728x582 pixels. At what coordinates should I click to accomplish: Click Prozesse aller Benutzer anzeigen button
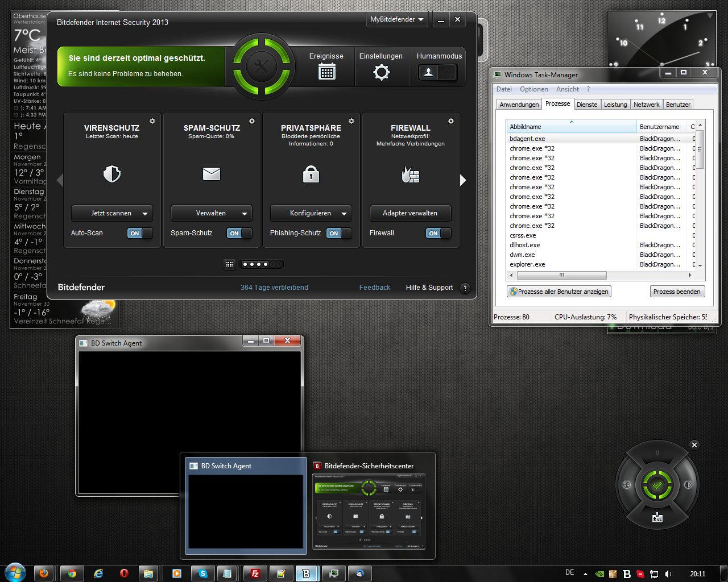click(x=559, y=292)
